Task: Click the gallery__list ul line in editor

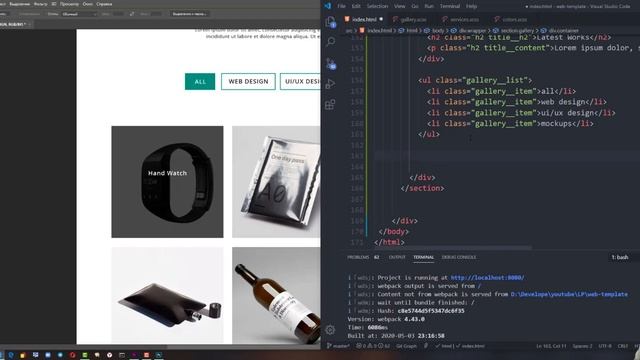Action: [x=475, y=80]
